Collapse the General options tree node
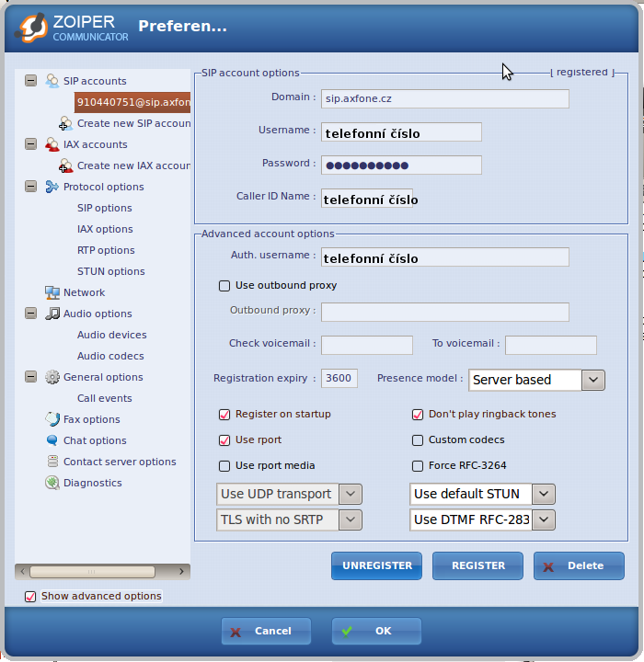The width and height of the screenshot is (644, 662). (31, 376)
